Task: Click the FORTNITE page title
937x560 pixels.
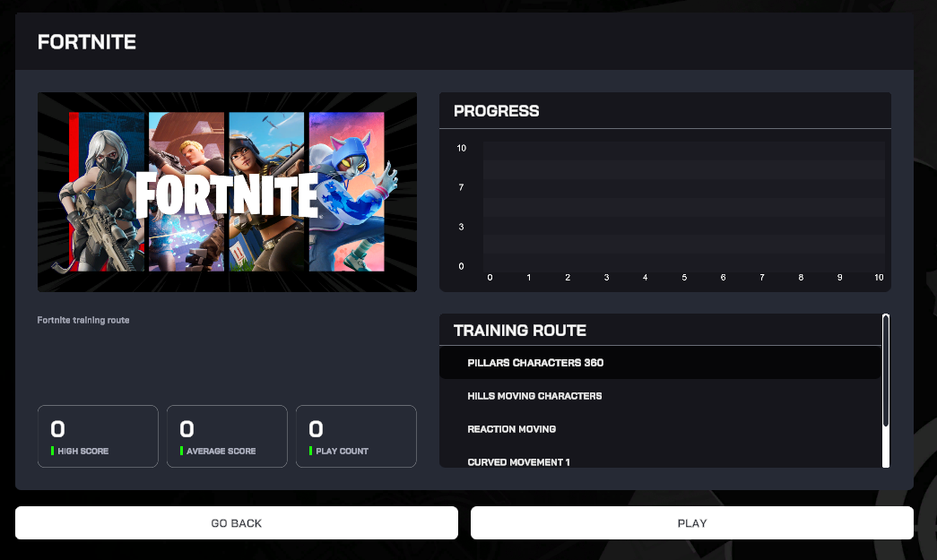Action: 87,42
